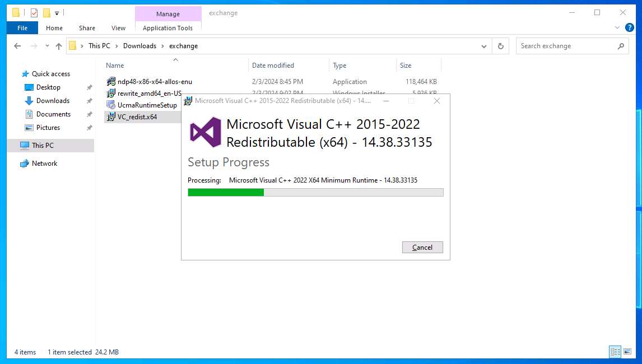
Task: Click the UcmaRuntimeSetup file icon
Action: (x=111, y=105)
